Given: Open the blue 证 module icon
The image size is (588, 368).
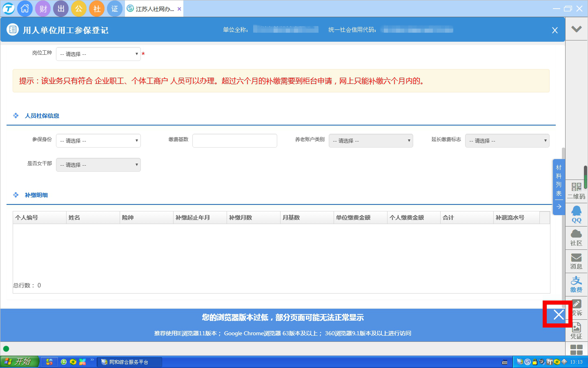Looking at the screenshot, I should (x=115, y=9).
